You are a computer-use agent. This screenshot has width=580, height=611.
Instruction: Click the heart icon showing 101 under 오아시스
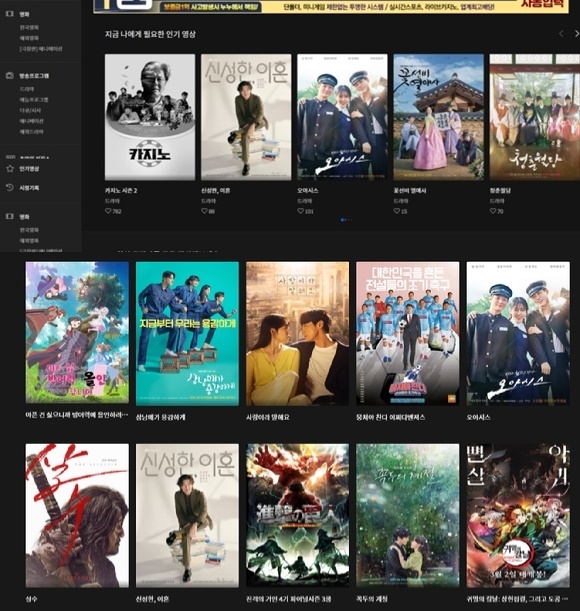(x=300, y=211)
